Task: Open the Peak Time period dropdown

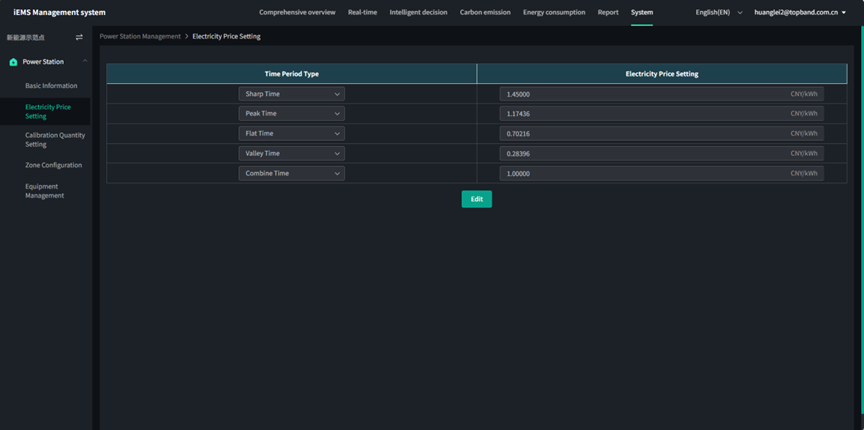Action: pos(292,114)
